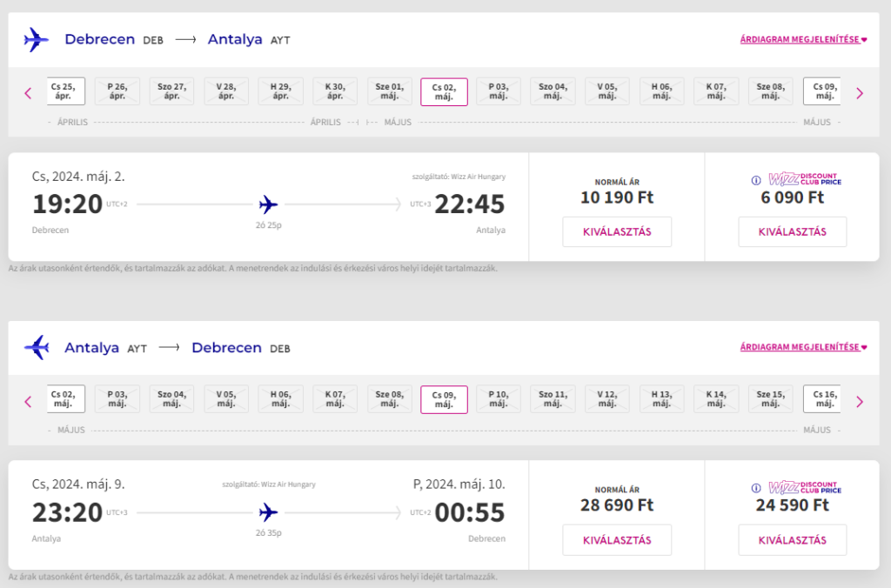Click the outbound airplane icon beside Debrecen

tap(37, 40)
